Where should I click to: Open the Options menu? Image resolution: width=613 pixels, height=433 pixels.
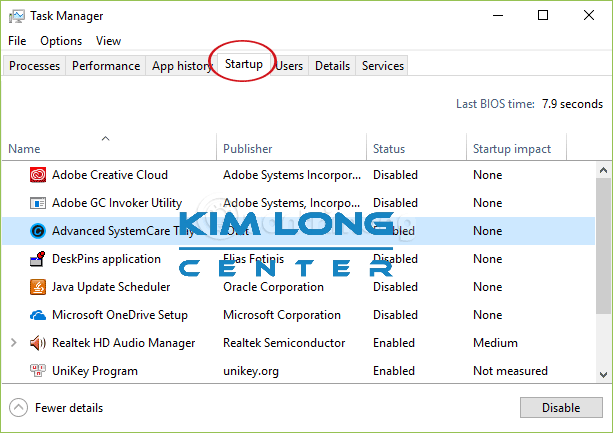pyautogui.click(x=61, y=41)
